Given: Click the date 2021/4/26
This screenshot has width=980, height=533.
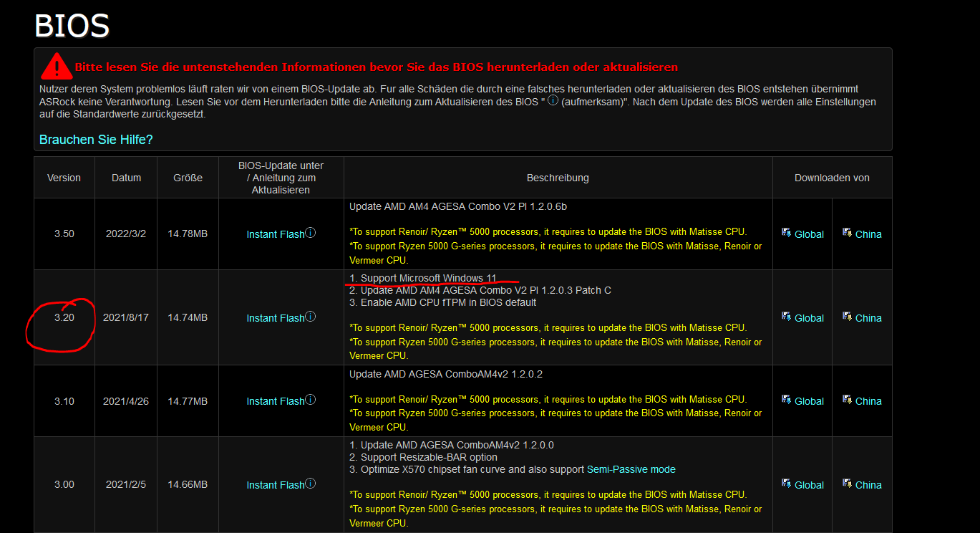Looking at the screenshot, I should click(126, 401).
